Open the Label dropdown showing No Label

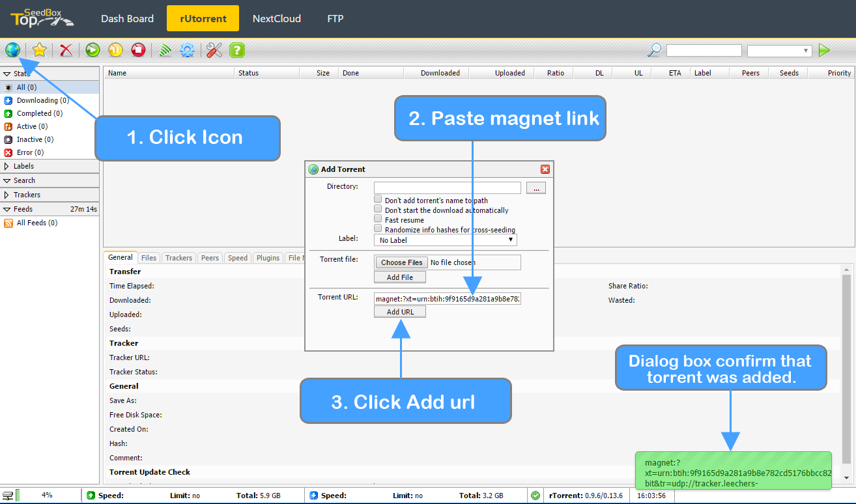point(446,240)
